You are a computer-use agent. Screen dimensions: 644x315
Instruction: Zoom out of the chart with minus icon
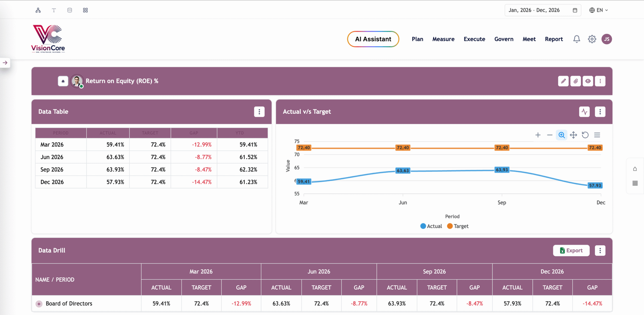click(x=549, y=135)
